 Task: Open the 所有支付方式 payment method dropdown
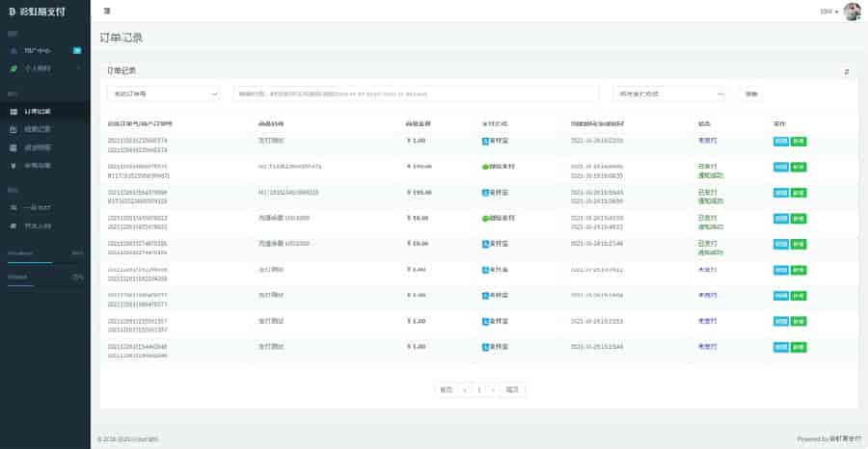pyautogui.click(x=668, y=93)
